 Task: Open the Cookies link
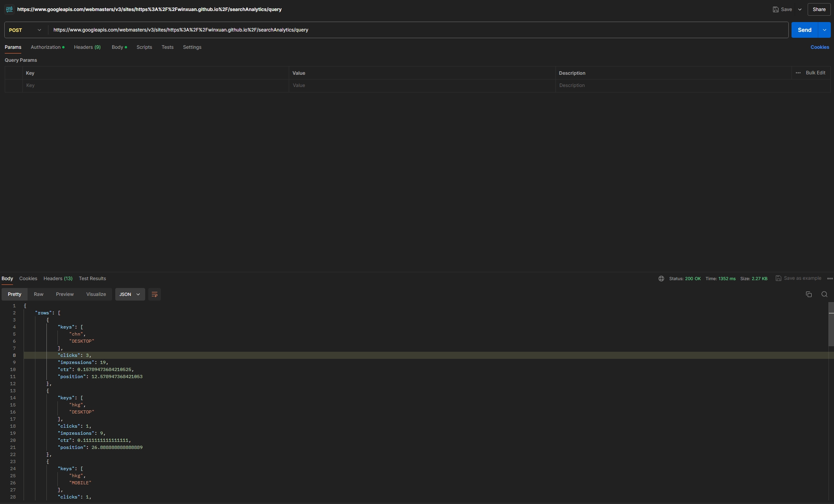click(x=819, y=47)
